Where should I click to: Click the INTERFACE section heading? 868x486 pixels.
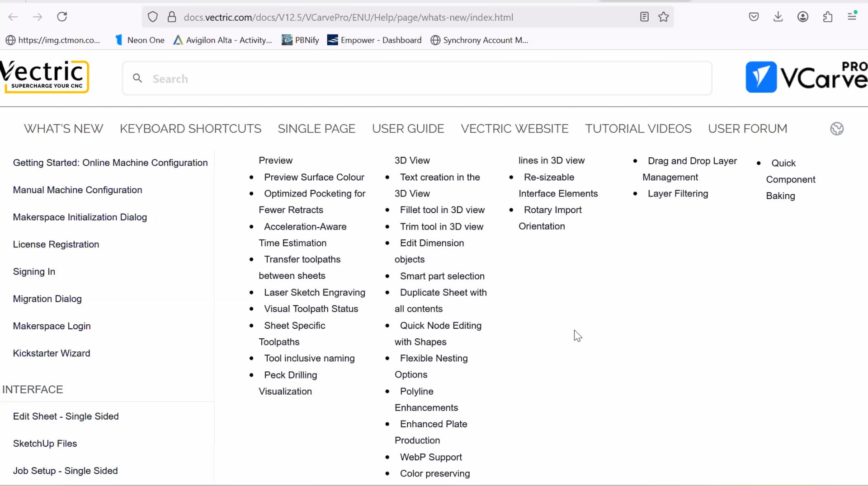[33, 389]
